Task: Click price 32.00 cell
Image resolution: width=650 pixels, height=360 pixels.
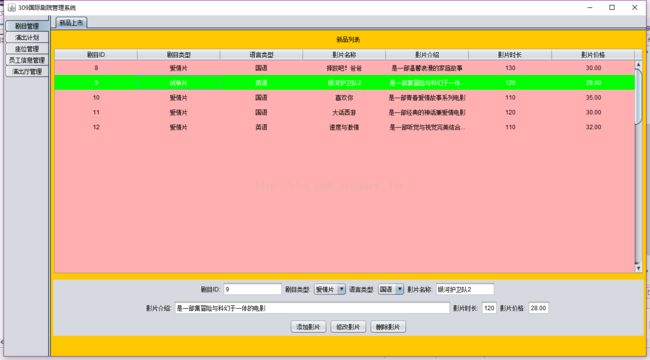Action: (x=593, y=127)
